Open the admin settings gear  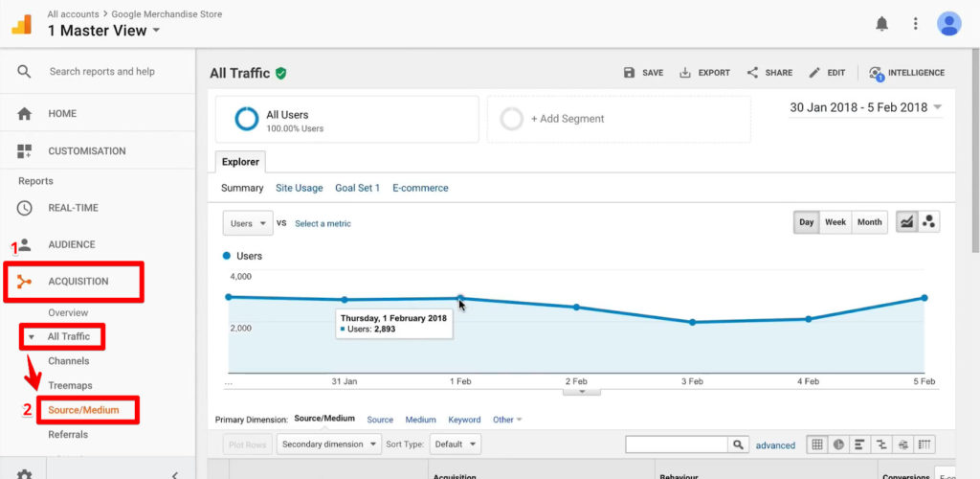click(x=24, y=474)
